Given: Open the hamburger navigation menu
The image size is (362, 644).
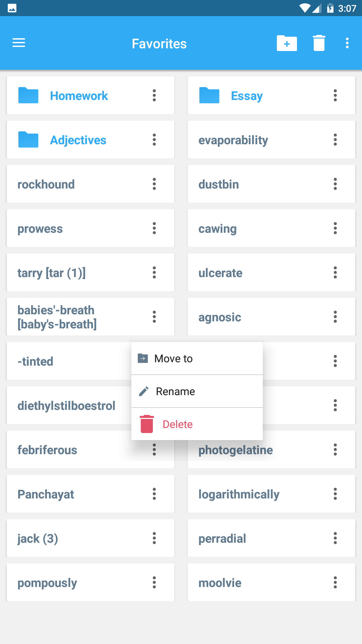Looking at the screenshot, I should tap(19, 43).
